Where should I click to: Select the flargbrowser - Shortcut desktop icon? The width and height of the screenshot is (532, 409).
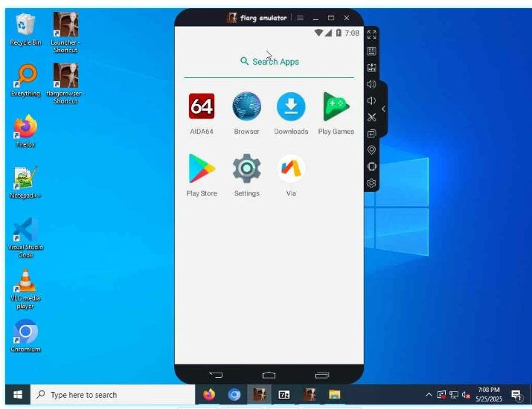[x=65, y=83]
